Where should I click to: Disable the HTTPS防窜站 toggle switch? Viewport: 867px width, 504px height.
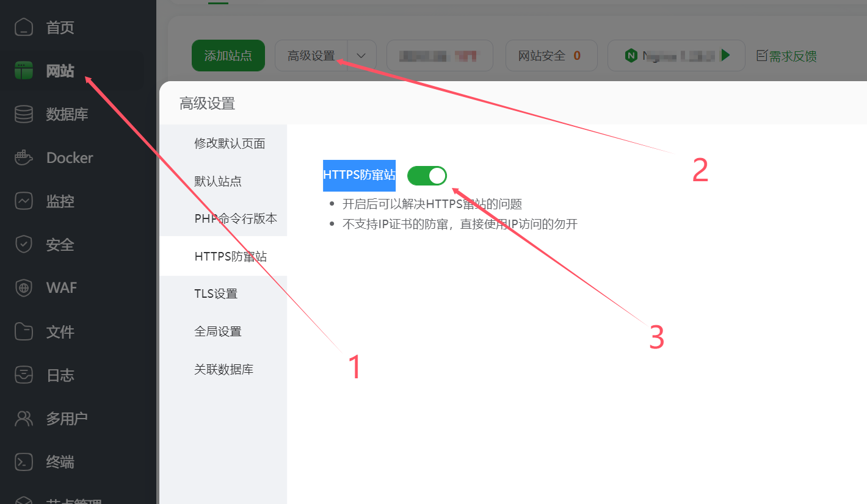click(427, 176)
